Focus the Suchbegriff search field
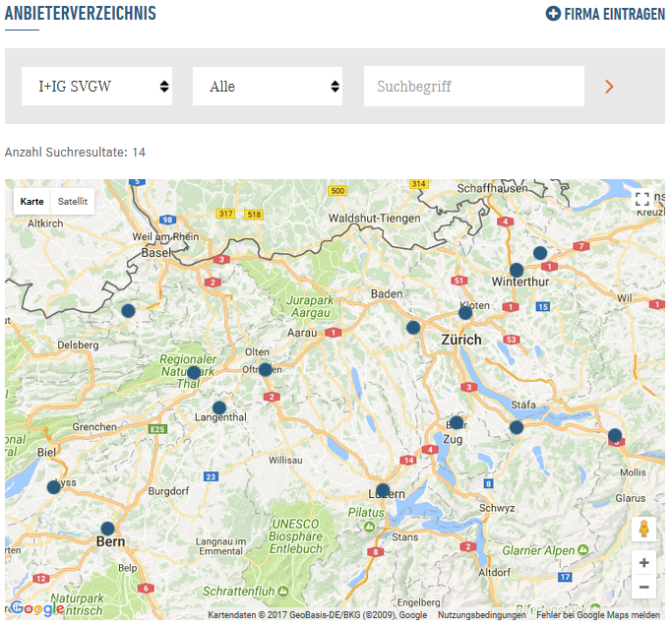This screenshot has width=672, height=628. 474,87
